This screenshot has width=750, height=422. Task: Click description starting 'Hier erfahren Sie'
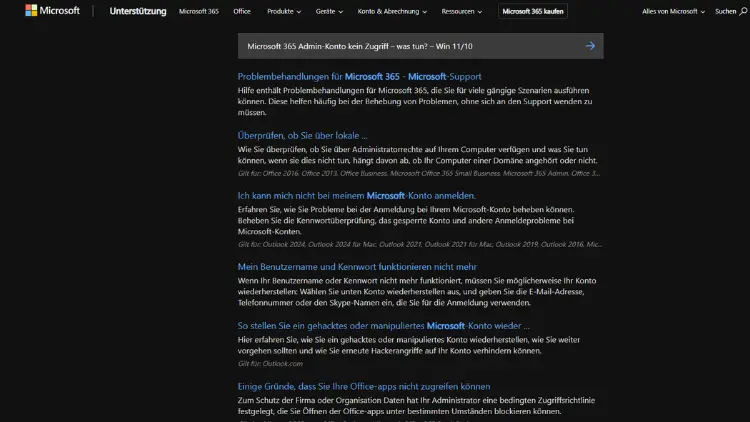pyautogui.click(x=408, y=345)
